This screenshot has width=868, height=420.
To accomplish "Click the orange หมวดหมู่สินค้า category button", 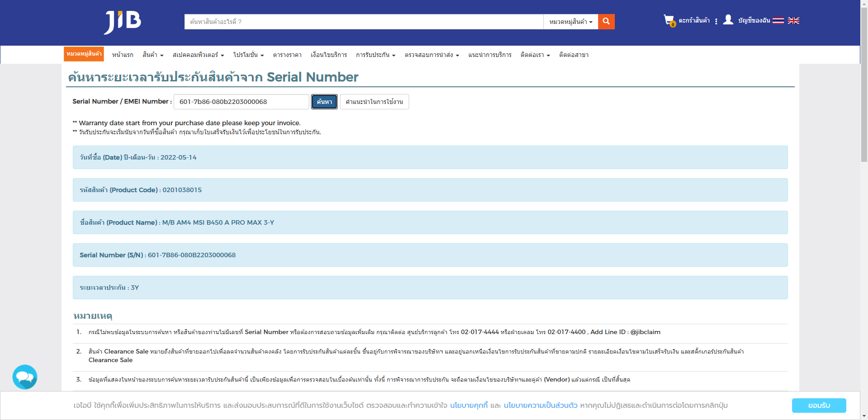I will [84, 54].
